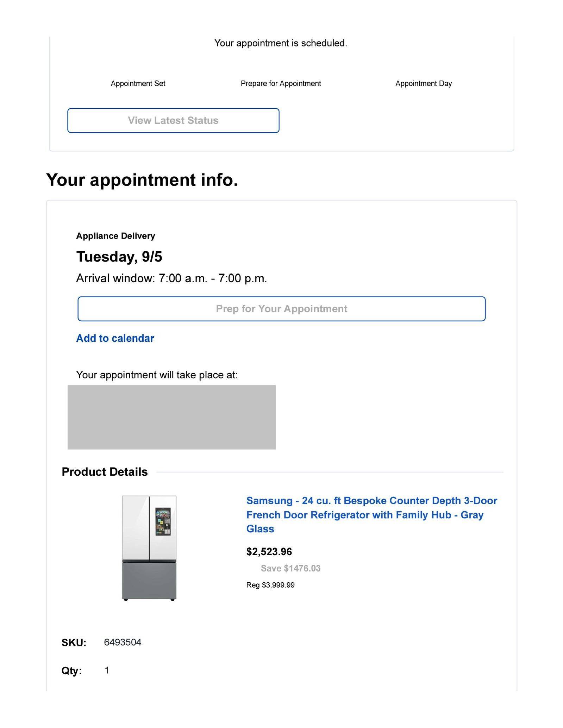Click the "Your appointment is scheduled." message
The image size is (563, 728).
pos(281,43)
